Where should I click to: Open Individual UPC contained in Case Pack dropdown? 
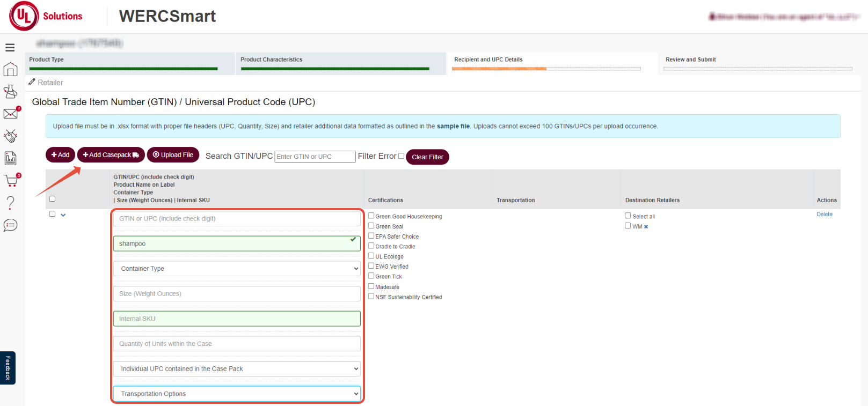tap(237, 369)
